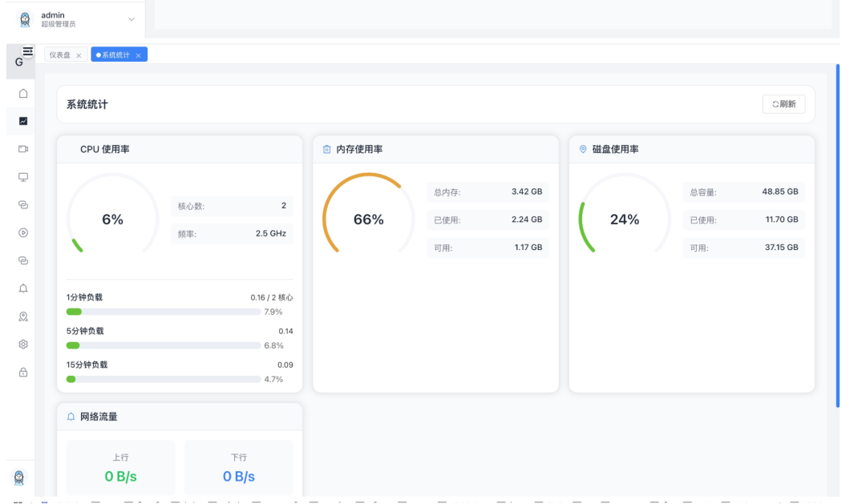This screenshot has width=866, height=504.
Task: Click the 频率 value 2.5 GHz
Action: click(x=271, y=233)
